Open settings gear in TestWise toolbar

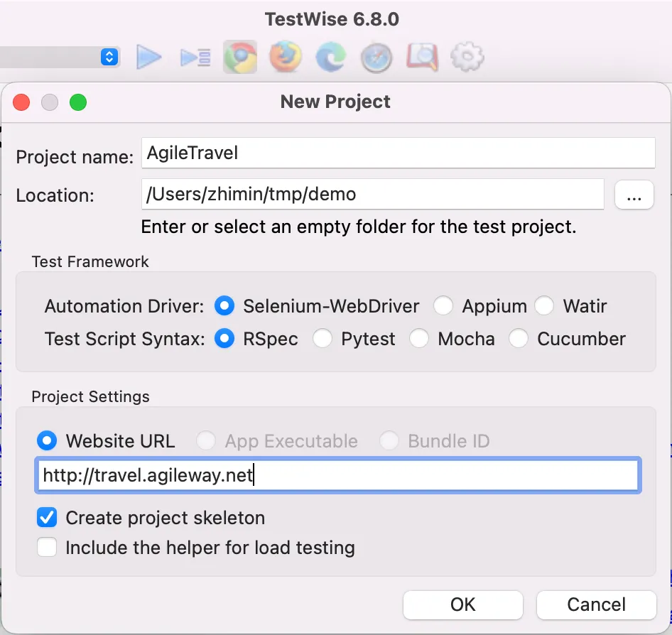(x=467, y=57)
